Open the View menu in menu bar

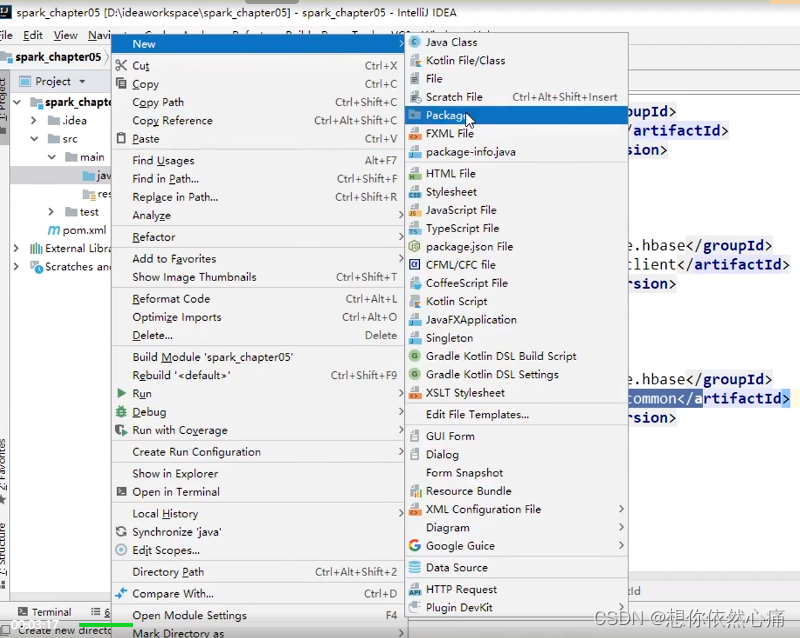pos(65,35)
